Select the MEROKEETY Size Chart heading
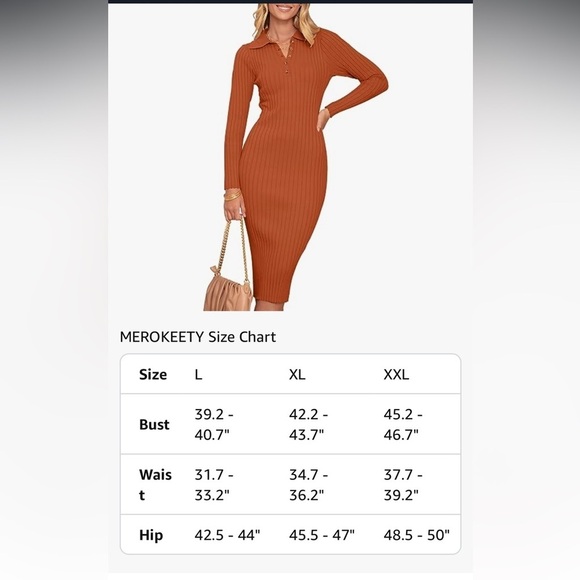580x580 pixels. click(198, 337)
